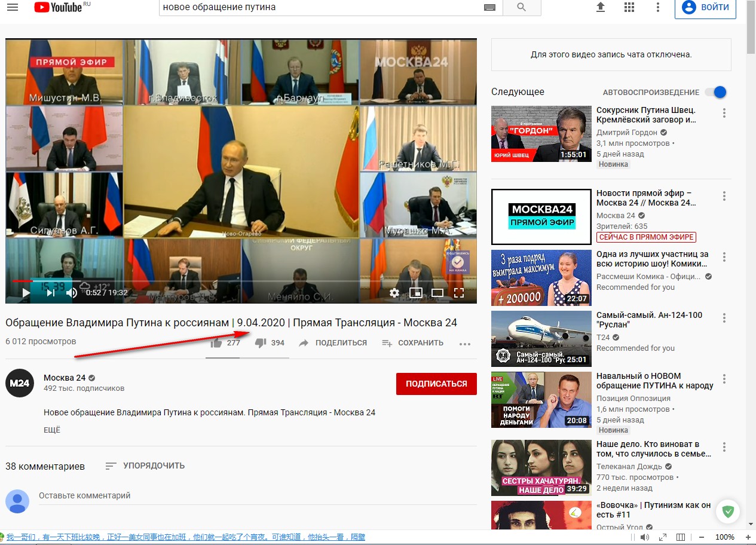The image size is (756, 545).
Task: Skip to the next video in the player
Action: click(51, 293)
